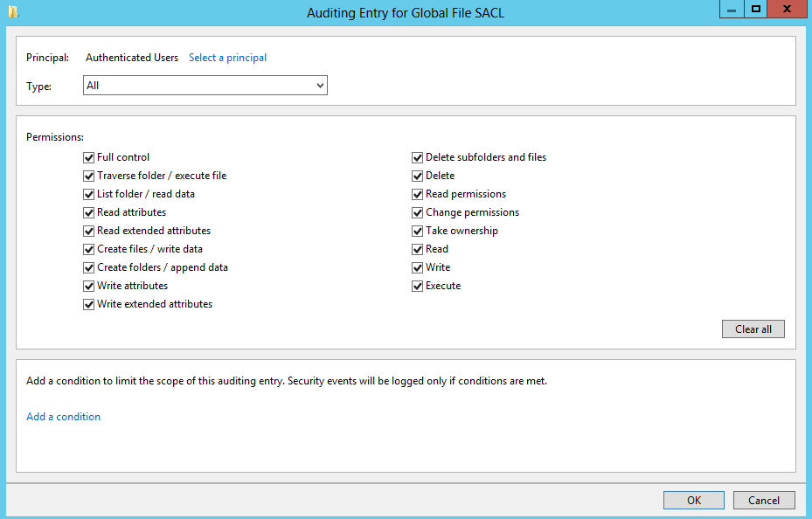Toggle the Delete permission checkbox
Viewport: 812px width, 519px height.
click(x=418, y=176)
